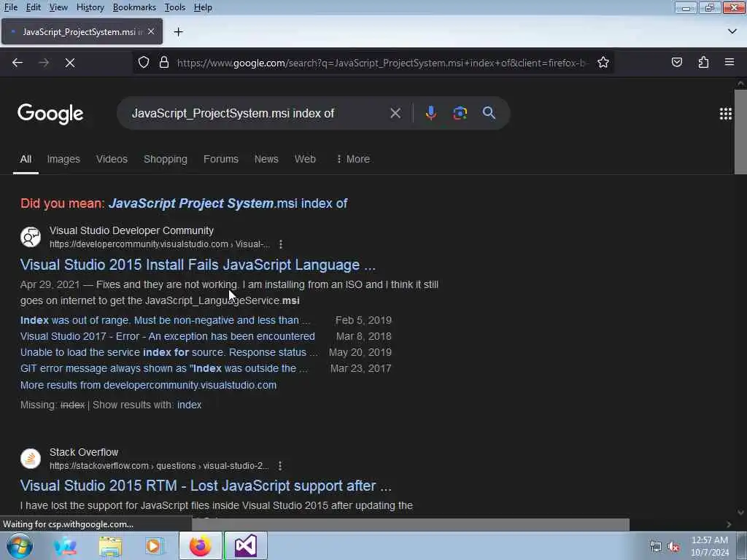747x560 pixels.
Task: Bookmark this page with the star icon
Action: (603, 63)
